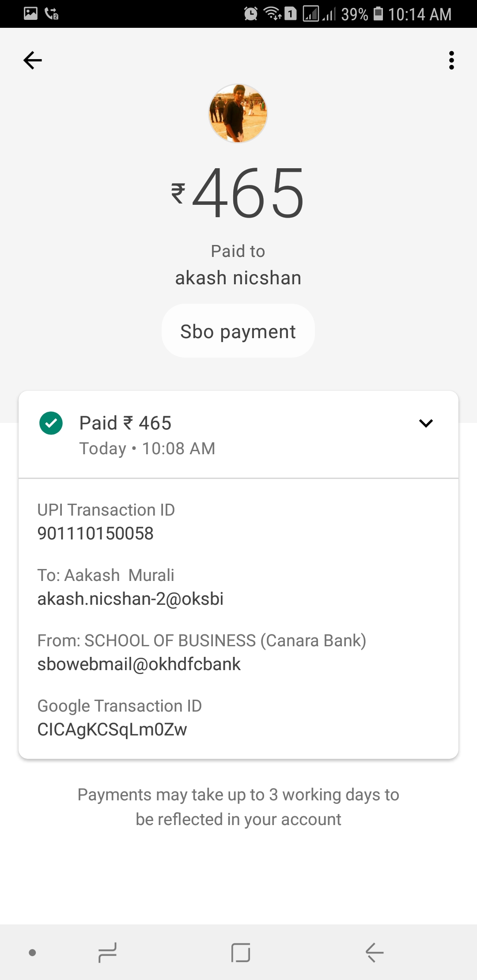Tap akash nicshan's profile picture
Viewport: 477px width, 980px height.
point(238,113)
